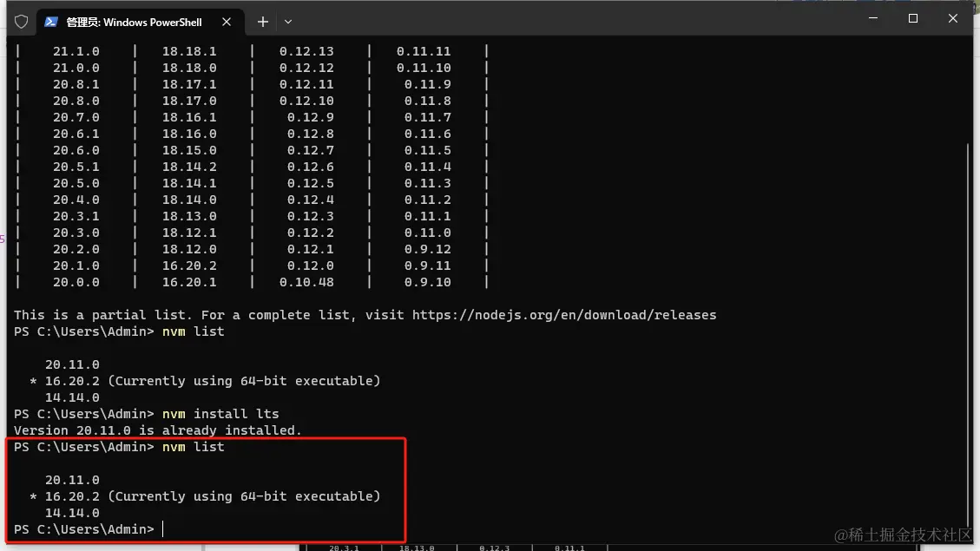Viewport: 980px width, 551px height.
Task: Expand the new tab profile dropdown
Action: (x=288, y=22)
